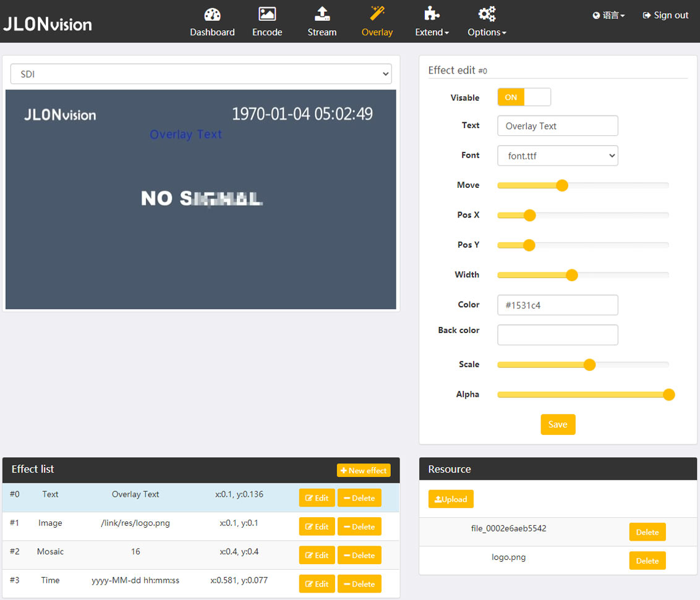The width and height of the screenshot is (700, 600).
Task: Click the Sign out link text
Action: [x=671, y=15]
